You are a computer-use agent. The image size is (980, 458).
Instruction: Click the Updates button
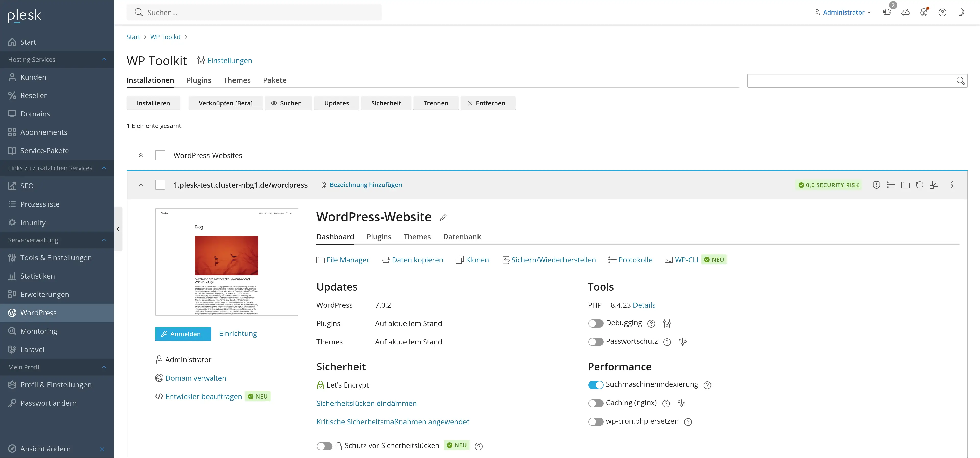(336, 103)
